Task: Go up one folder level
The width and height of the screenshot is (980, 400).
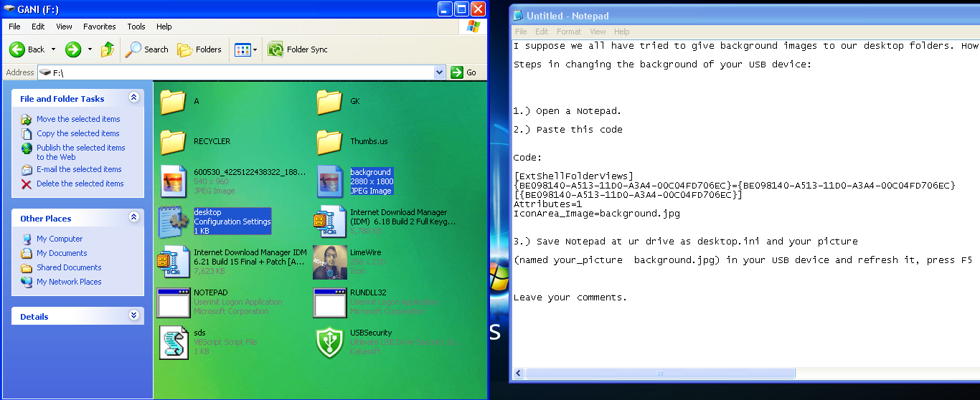Action: [108, 49]
